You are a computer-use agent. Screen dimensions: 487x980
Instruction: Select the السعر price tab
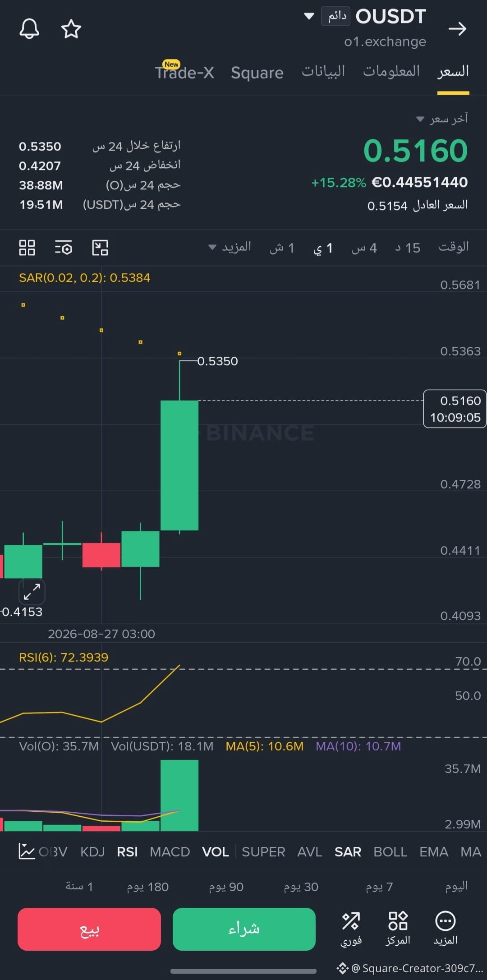coord(453,71)
